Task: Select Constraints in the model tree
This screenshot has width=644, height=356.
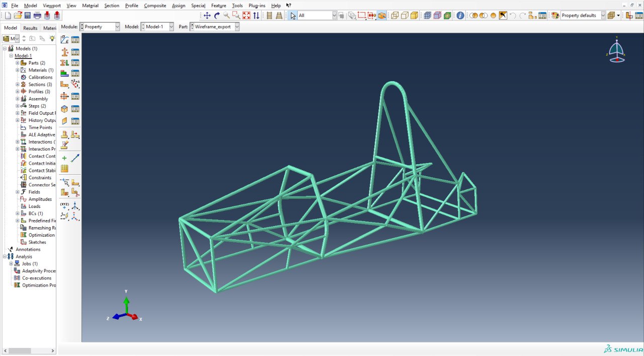Action: (40, 178)
